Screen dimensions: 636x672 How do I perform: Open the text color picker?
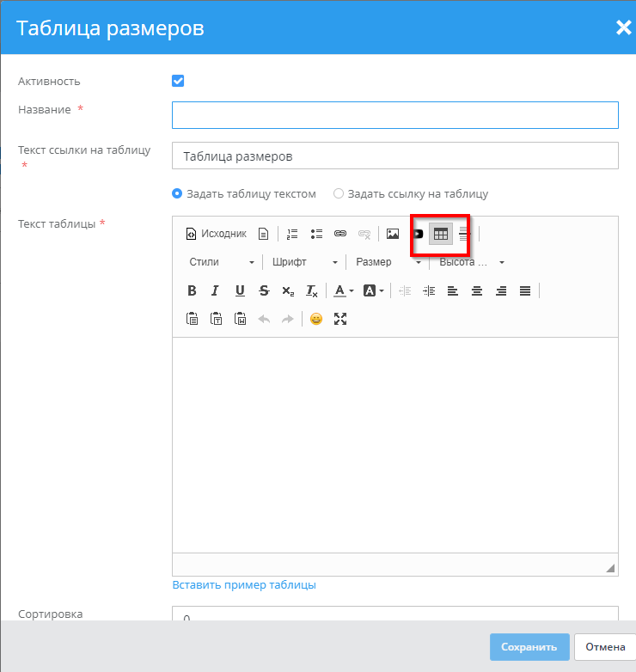pos(344,290)
